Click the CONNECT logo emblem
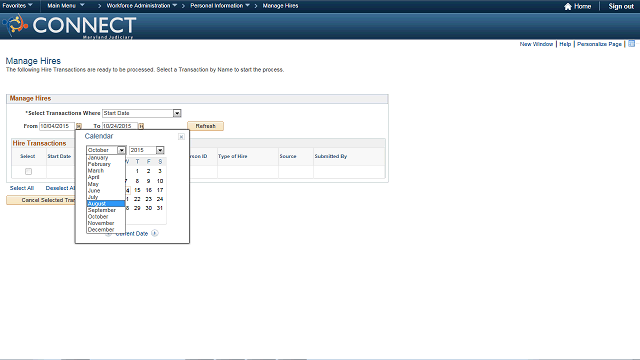This screenshot has height=360, width=640. (x=15, y=25)
